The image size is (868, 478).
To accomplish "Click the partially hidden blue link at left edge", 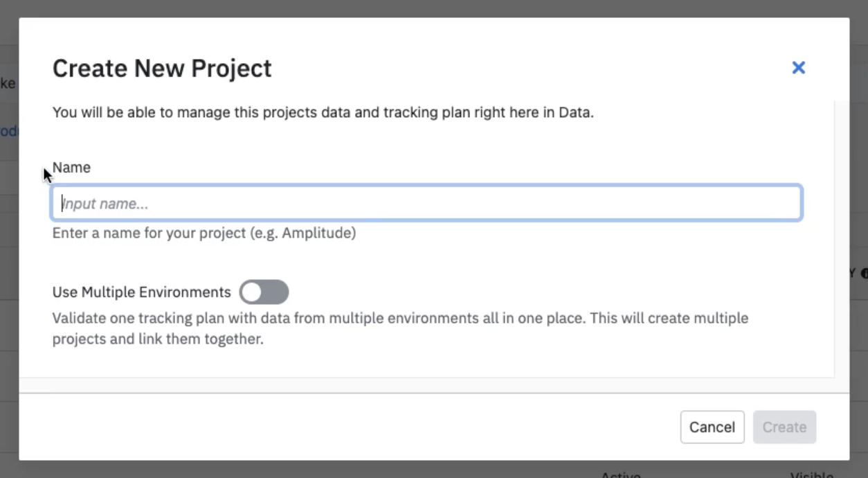I will (8, 131).
